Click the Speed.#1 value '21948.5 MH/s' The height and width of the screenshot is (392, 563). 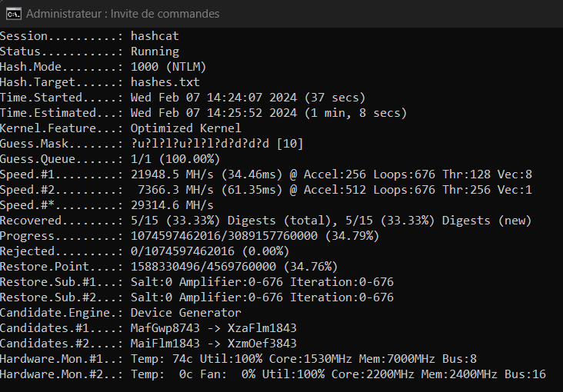pyautogui.click(x=172, y=174)
